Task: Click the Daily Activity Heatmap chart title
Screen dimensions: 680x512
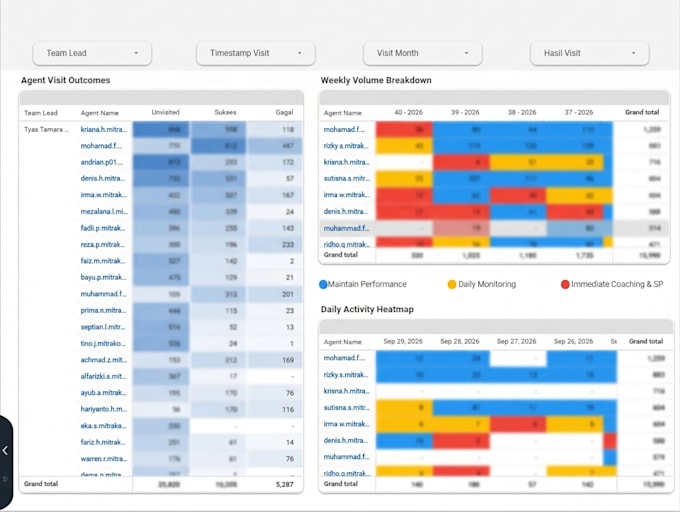Action: coord(367,309)
